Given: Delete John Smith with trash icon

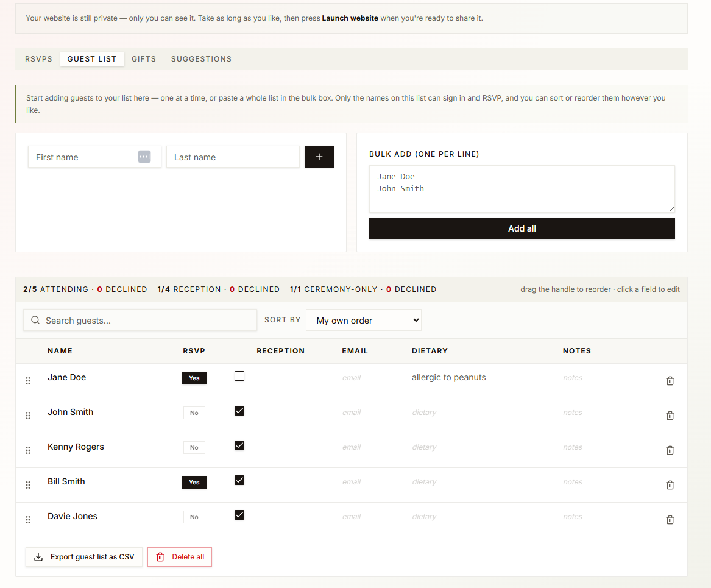Looking at the screenshot, I should point(670,416).
